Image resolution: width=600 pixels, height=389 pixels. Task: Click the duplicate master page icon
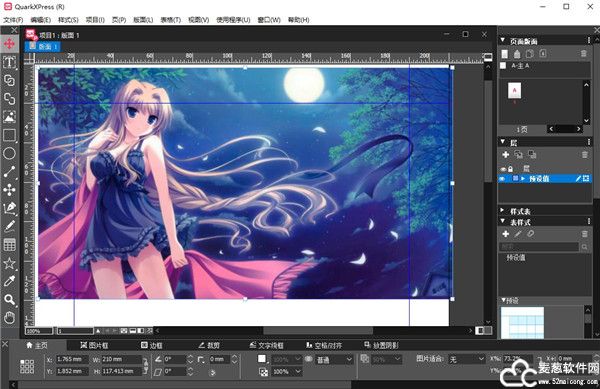(530, 54)
